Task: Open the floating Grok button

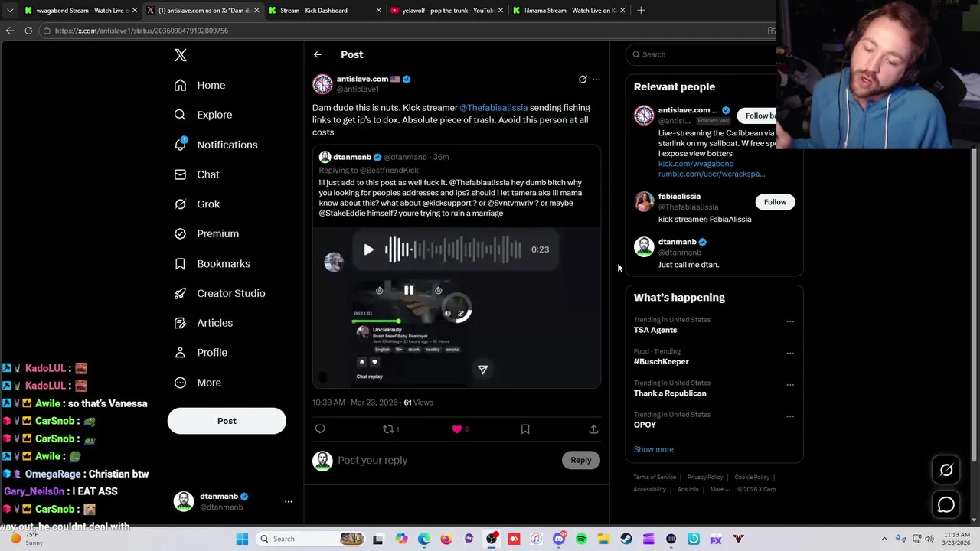Action: coord(946,471)
